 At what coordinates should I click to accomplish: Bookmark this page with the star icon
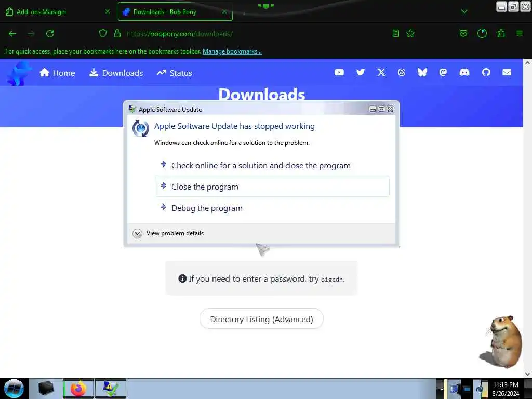click(x=410, y=33)
